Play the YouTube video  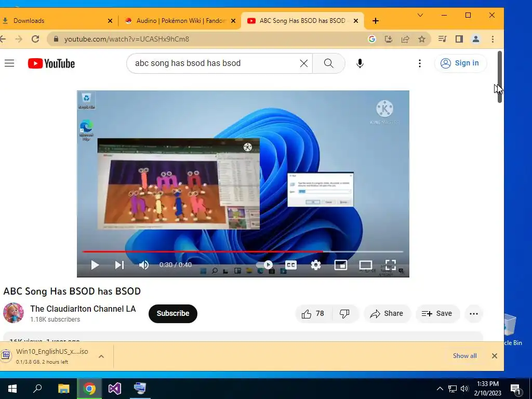tap(95, 265)
